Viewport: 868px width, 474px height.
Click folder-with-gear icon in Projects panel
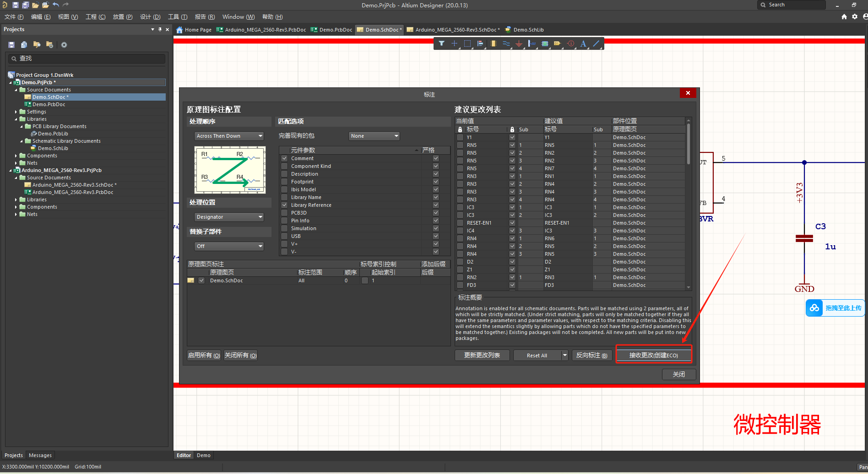[x=49, y=45]
